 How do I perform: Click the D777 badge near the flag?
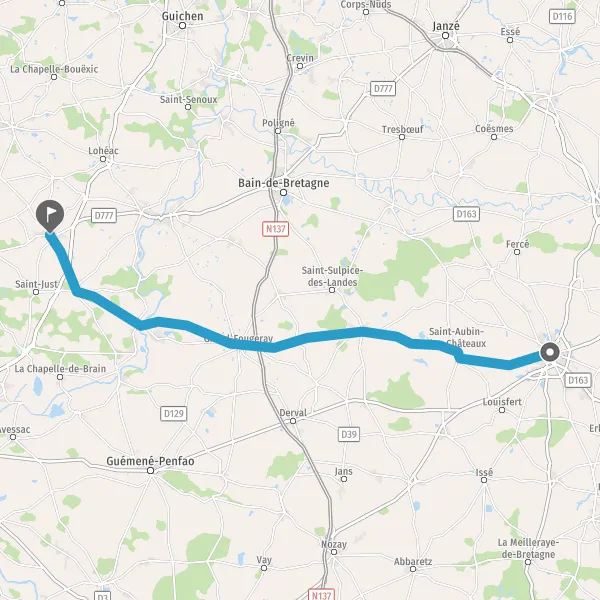104,215
